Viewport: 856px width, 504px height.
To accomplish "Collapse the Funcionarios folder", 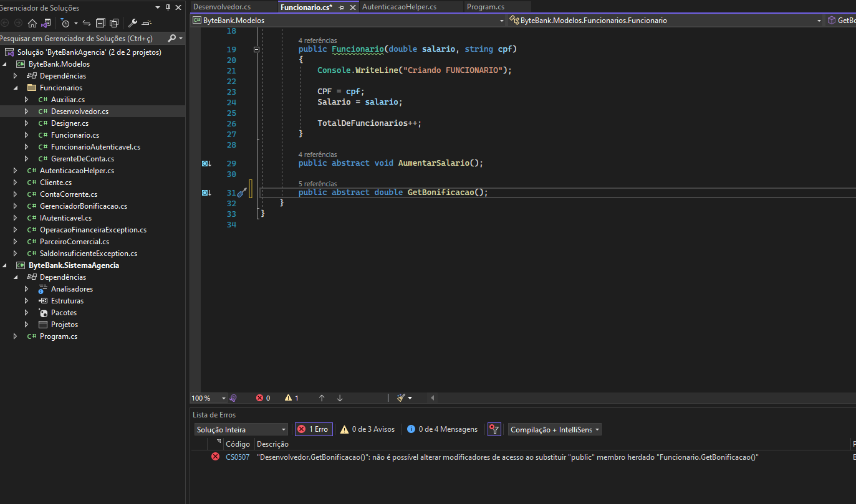I will [x=16, y=88].
